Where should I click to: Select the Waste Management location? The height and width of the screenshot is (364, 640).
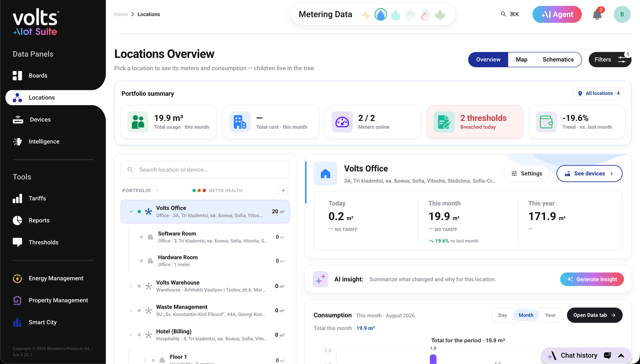point(205,310)
